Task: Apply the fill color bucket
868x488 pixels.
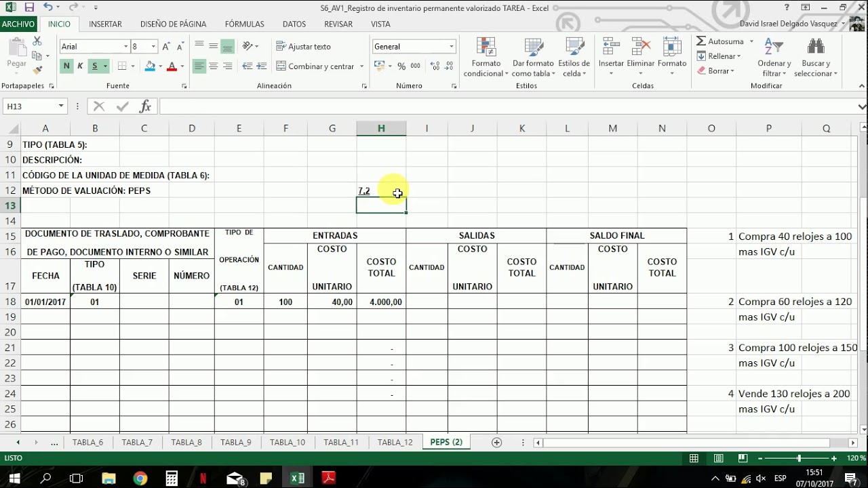Action: (x=150, y=66)
